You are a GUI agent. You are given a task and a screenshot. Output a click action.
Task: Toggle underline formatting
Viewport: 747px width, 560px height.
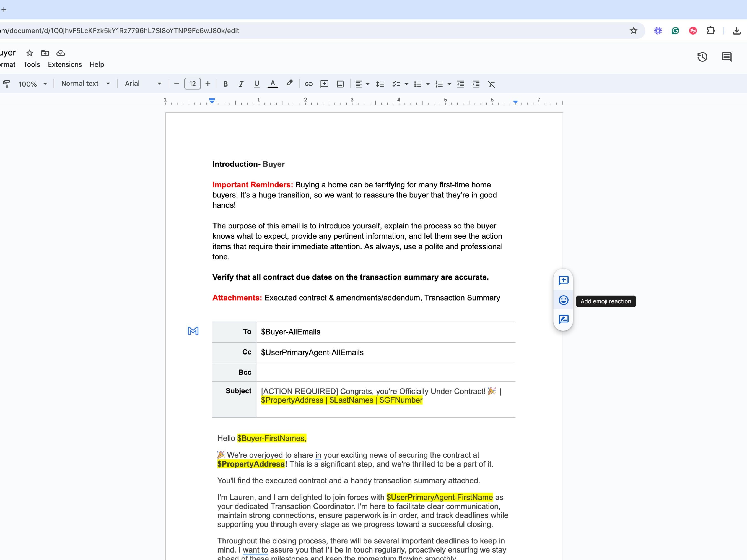tap(256, 84)
